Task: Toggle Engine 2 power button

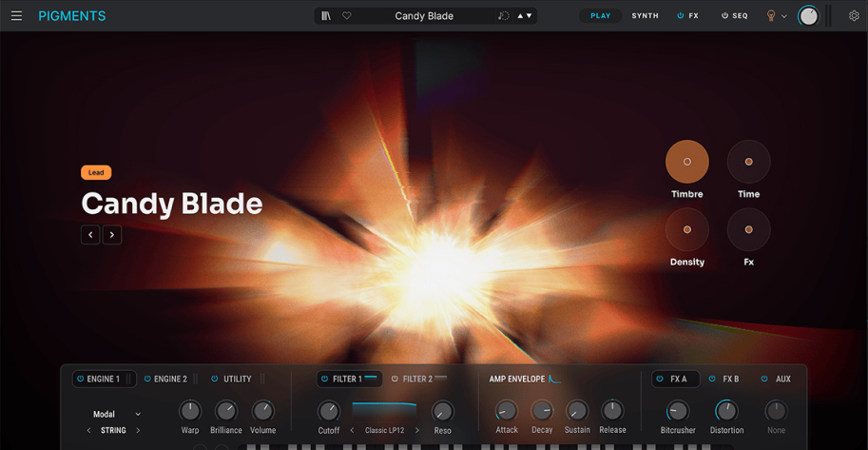Action: 147,380
